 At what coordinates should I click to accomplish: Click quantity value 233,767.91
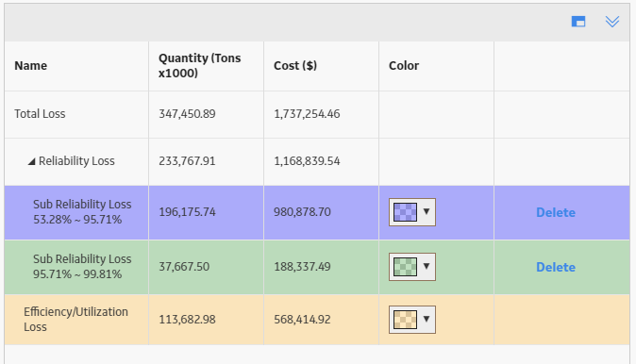187,161
